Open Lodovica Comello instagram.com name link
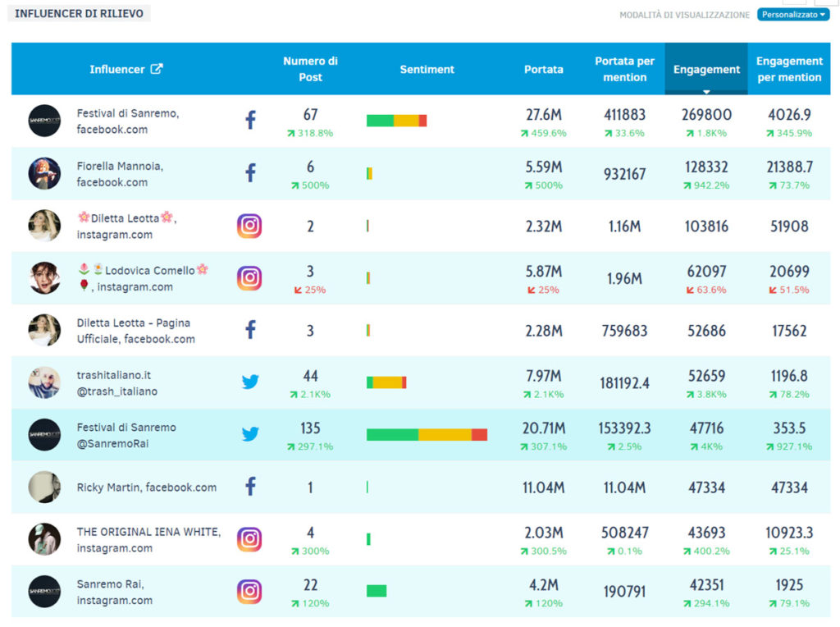The width and height of the screenshot is (840, 627). [x=143, y=277]
